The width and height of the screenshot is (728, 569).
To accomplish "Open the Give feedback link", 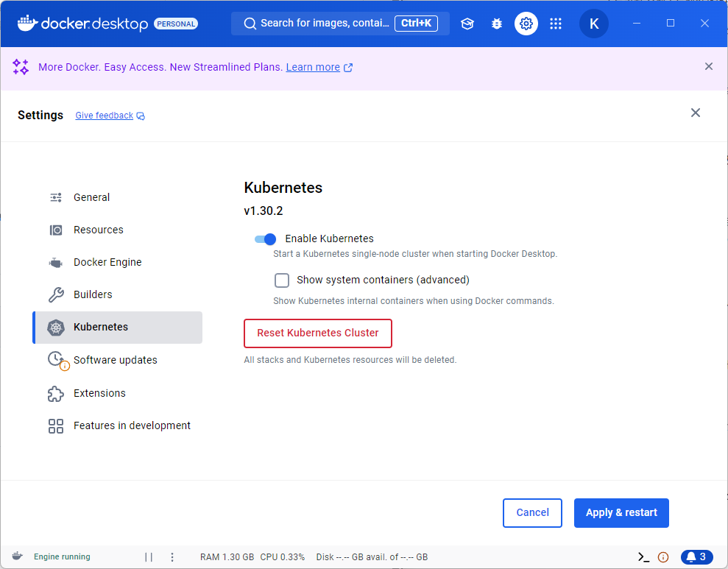I will tap(105, 116).
